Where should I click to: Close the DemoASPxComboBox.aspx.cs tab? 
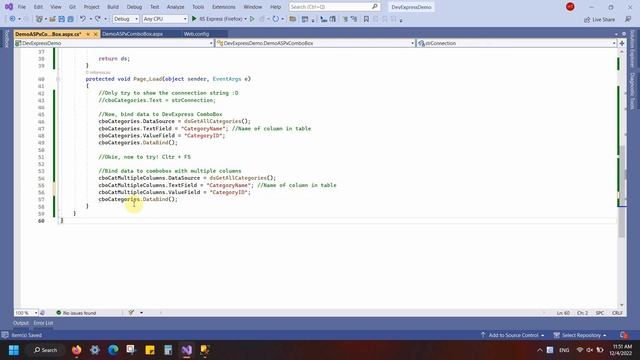(x=96, y=34)
